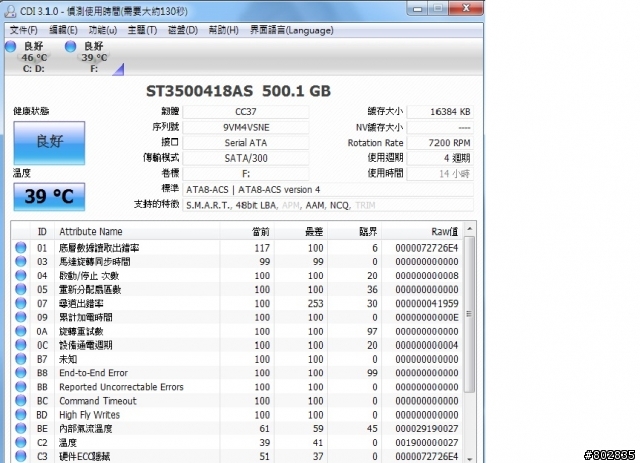This screenshot has width=640, height=463.
Task: Click the 39 °C temperature button
Action: [49, 196]
